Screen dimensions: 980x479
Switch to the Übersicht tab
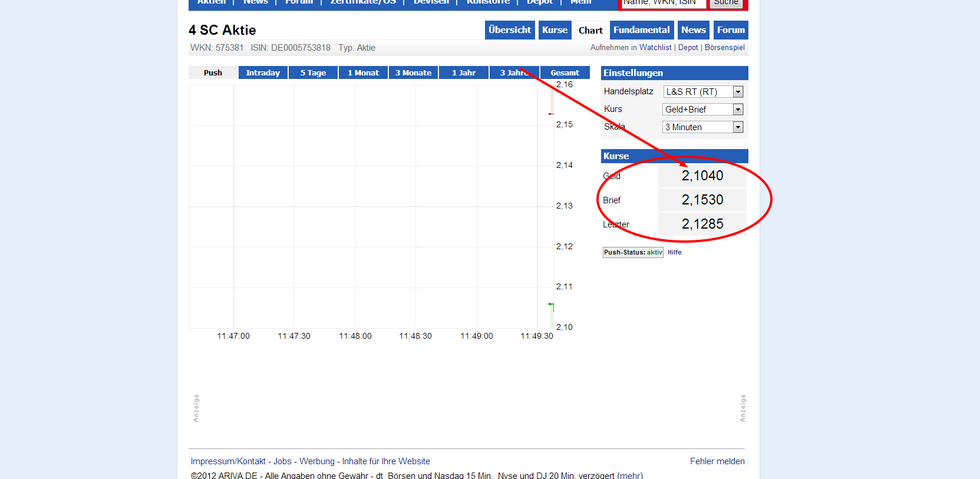(509, 30)
